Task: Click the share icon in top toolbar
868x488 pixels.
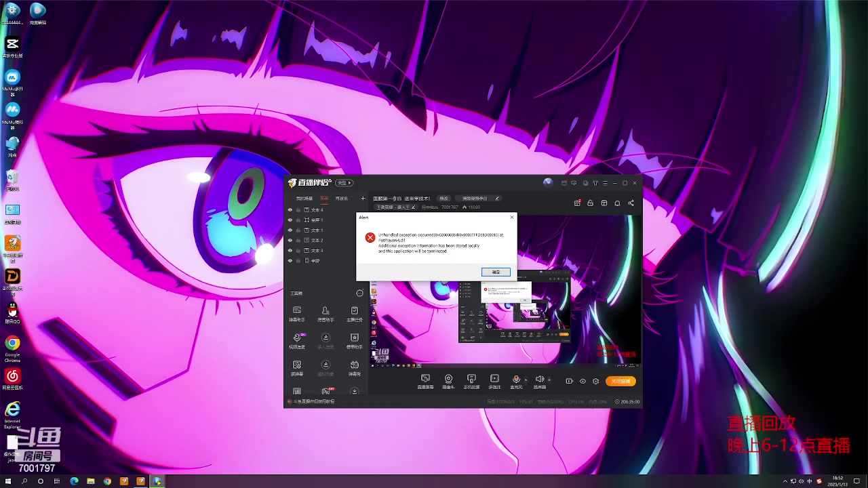Action: pos(631,203)
